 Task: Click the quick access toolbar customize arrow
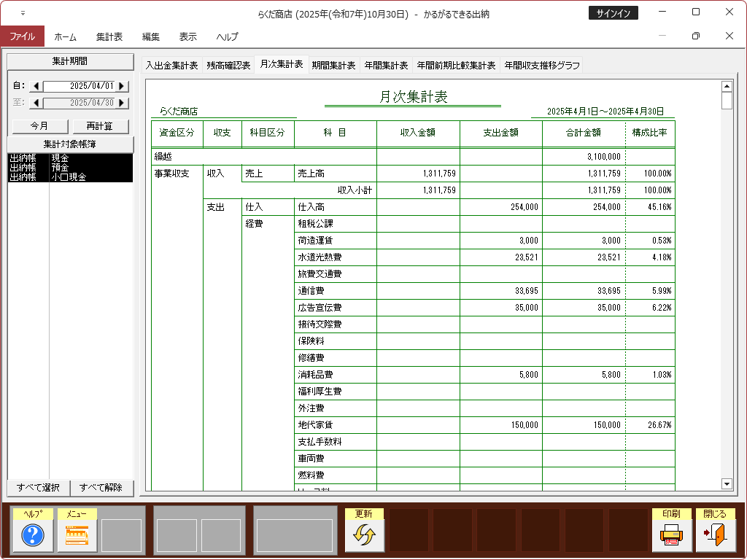[23, 13]
